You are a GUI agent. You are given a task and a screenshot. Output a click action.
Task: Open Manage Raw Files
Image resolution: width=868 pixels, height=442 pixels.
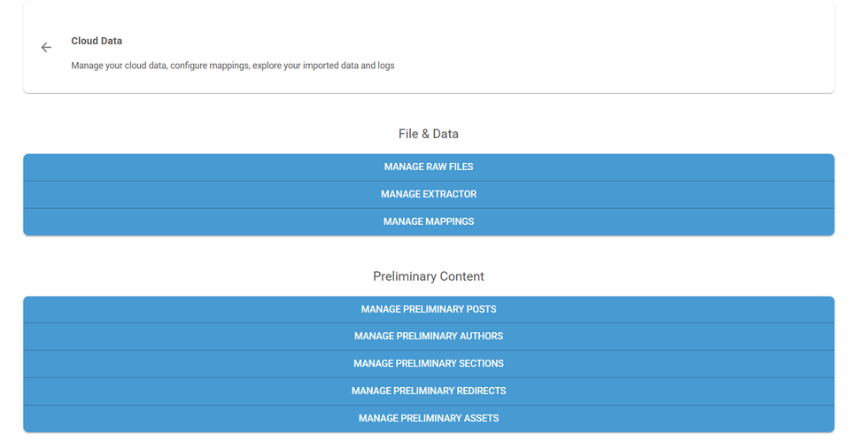coord(429,167)
